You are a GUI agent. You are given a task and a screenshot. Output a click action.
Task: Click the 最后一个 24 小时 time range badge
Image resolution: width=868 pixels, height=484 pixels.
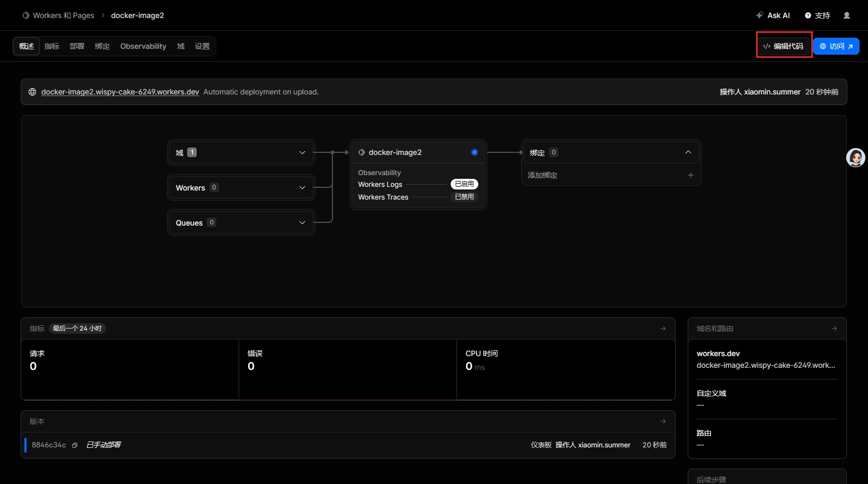77,329
